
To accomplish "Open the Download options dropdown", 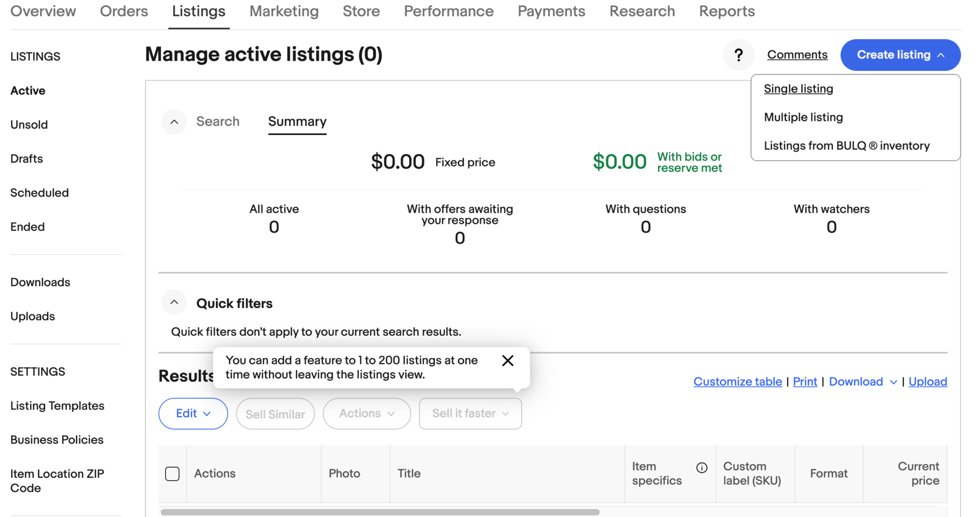I will (x=862, y=382).
